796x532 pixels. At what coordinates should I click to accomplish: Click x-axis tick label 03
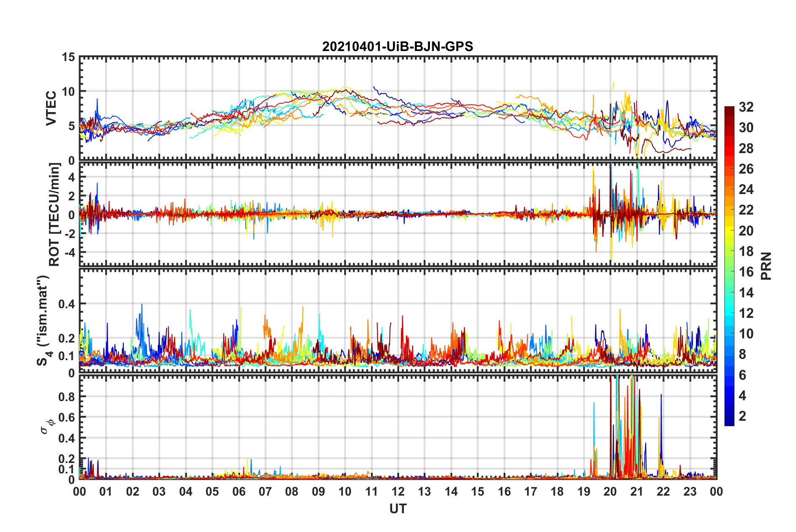coord(159,491)
